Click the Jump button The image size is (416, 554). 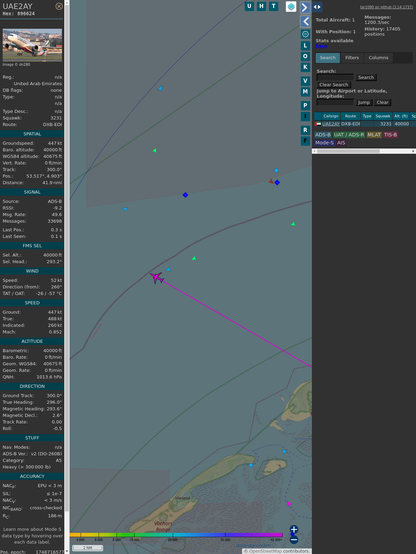point(363,102)
